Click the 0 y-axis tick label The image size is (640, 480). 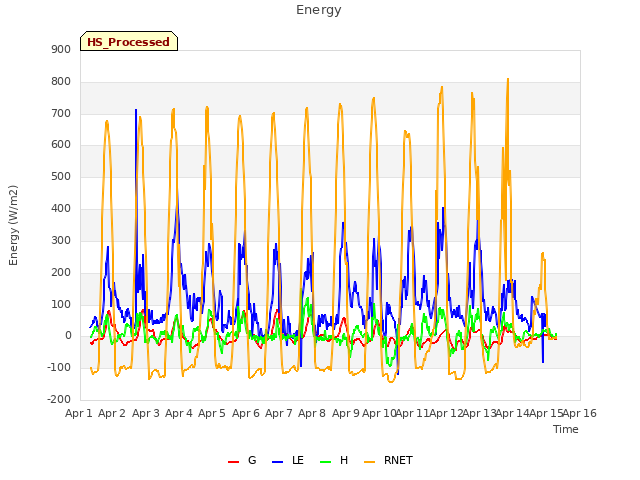(x=68, y=336)
